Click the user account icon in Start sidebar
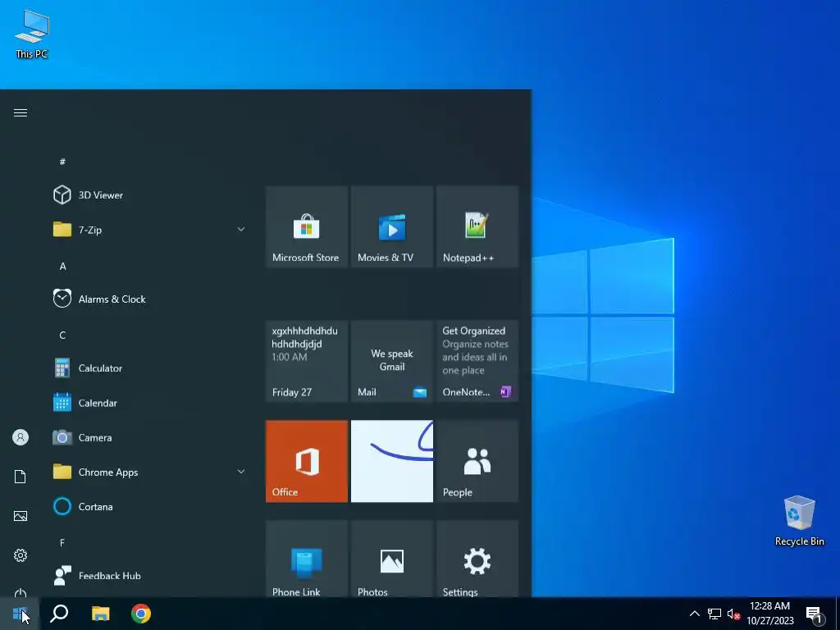Screen dimensions: 840x630 pos(21,437)
